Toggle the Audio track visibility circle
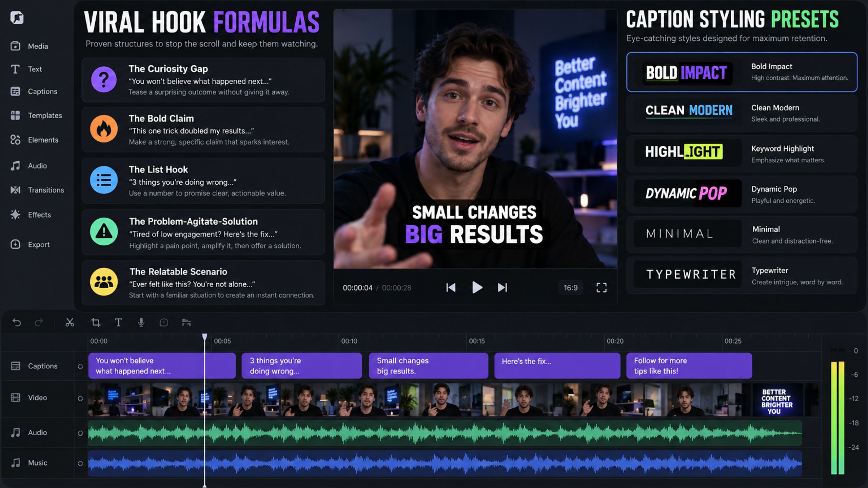868x488 pixels. tap(80, 433)
